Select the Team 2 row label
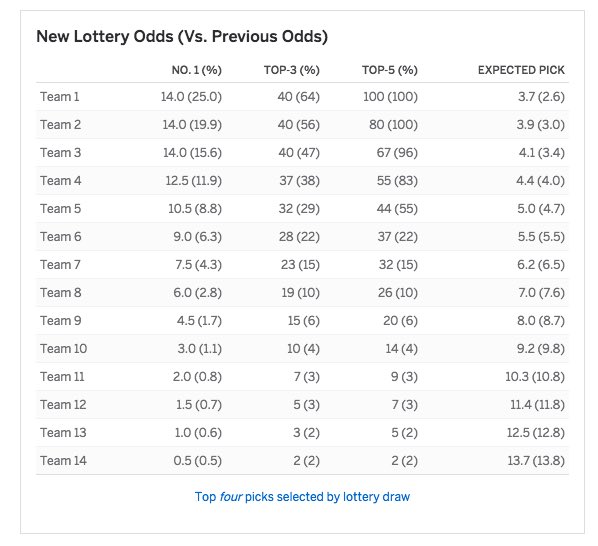Viewport: 598px width, 546px height. pyautogui.click(x=60, y=125)
